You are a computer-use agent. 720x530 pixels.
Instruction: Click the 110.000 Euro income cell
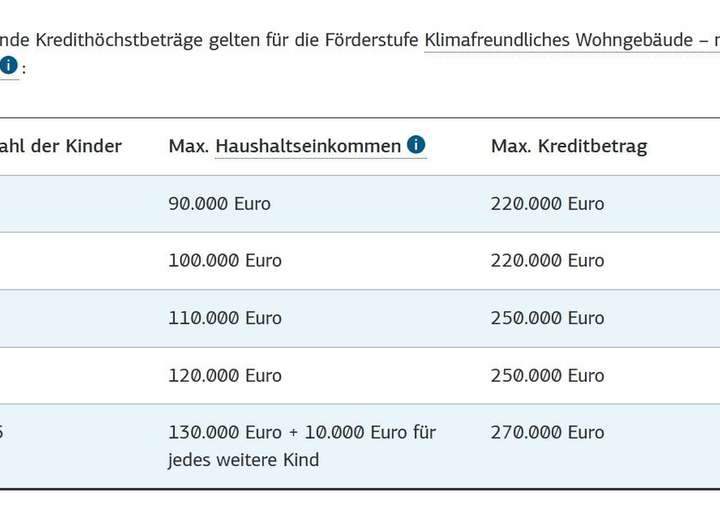(224, 318)
